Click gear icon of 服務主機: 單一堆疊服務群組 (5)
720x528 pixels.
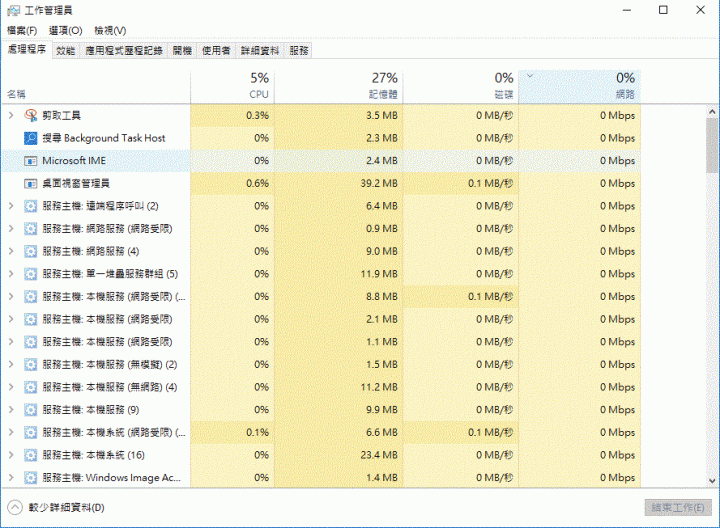pyautogui.click(x=30, y=274)
